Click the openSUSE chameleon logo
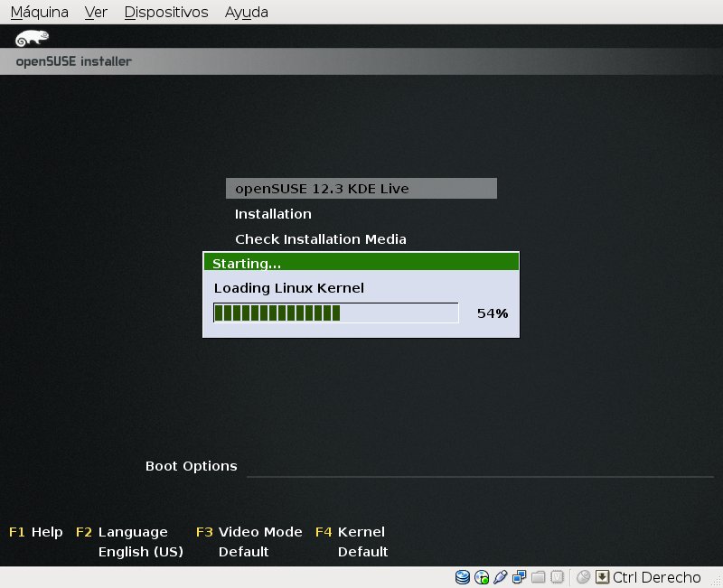 click(32, 38)
